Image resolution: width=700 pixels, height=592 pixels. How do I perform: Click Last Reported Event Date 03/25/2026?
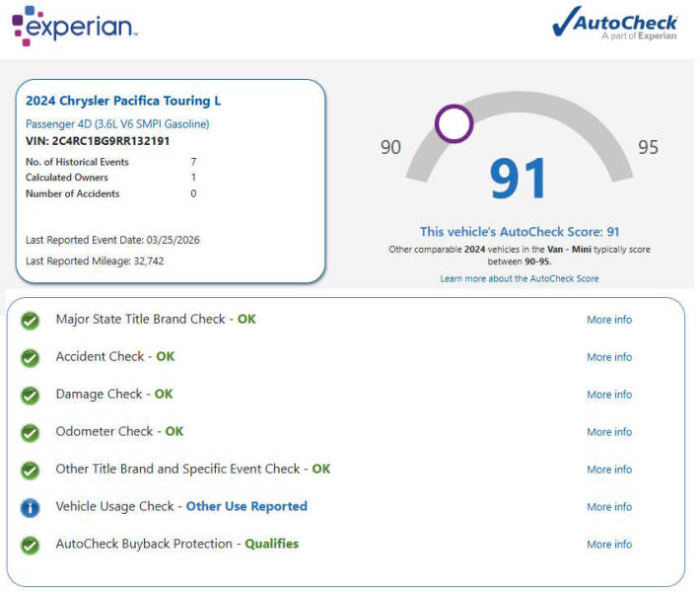click(112, 240)
